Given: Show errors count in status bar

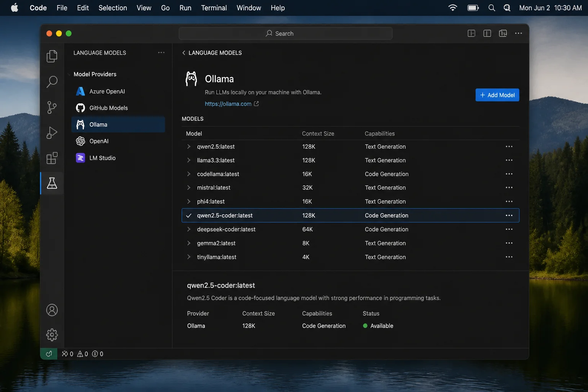Looking at the screenshot, I should [x=67, y=354].
